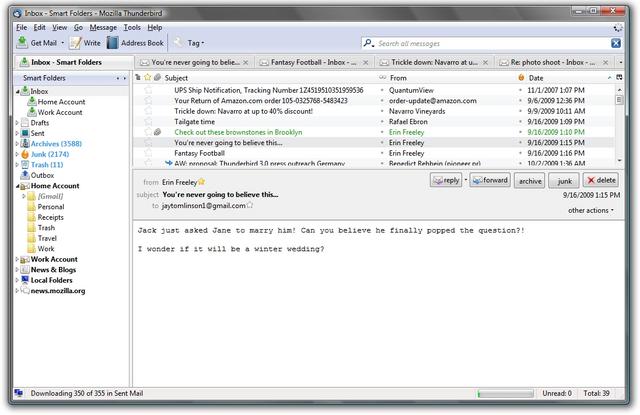Open the other actions dropdown
The height and width of the screenshot is (415, 640).
point(591,210)
